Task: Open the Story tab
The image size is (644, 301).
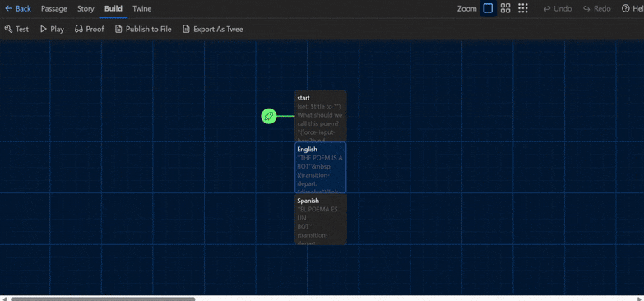Action: coord(86,8)
